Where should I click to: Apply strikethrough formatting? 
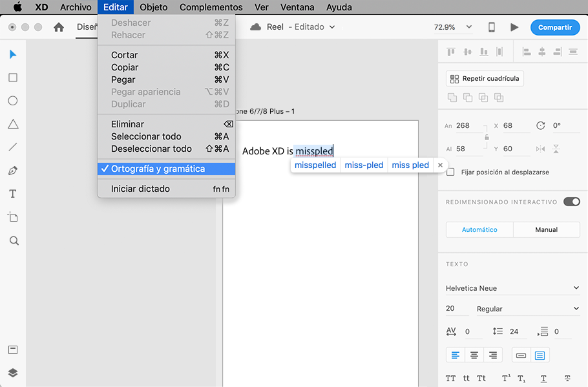567,379
